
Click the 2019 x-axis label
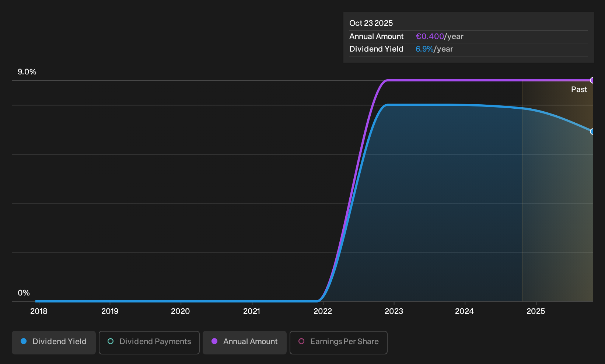point(110,311)
